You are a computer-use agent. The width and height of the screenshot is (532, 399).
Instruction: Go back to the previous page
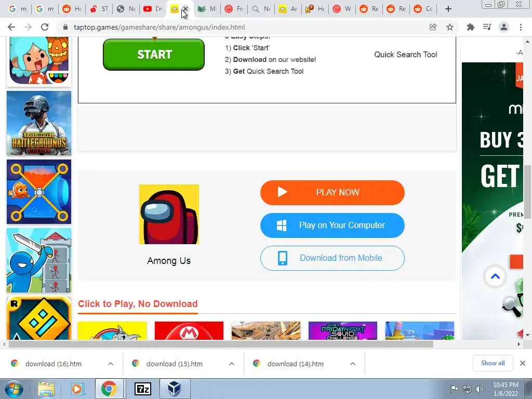tap(11, 27)
